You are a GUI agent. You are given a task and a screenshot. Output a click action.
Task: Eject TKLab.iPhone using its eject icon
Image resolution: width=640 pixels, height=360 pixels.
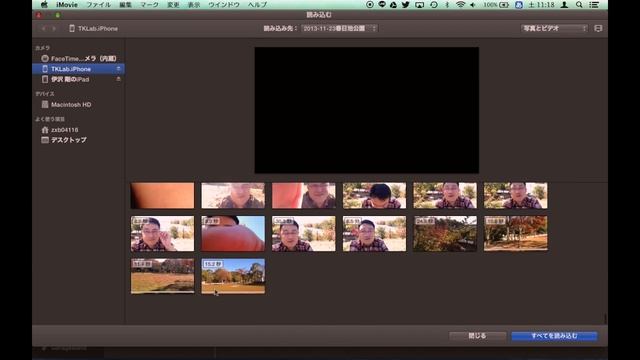(x=118, y=69)
